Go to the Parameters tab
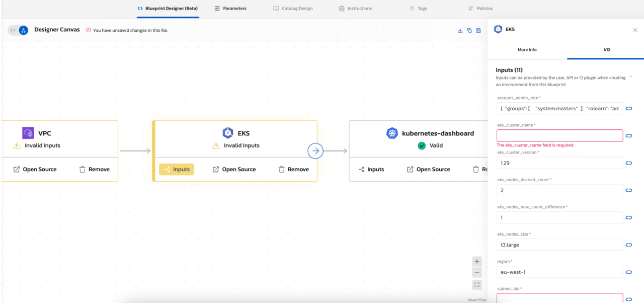The height and width of the screenshot is (303, 644). (230, 9)
